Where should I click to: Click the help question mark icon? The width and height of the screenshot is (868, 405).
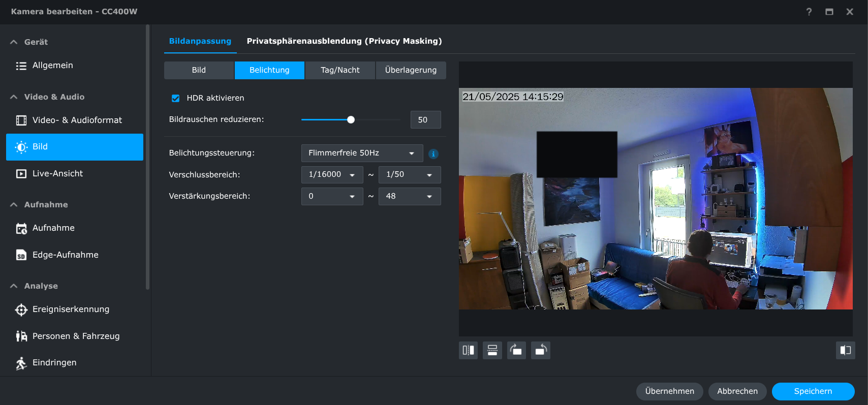click(809, 12)
